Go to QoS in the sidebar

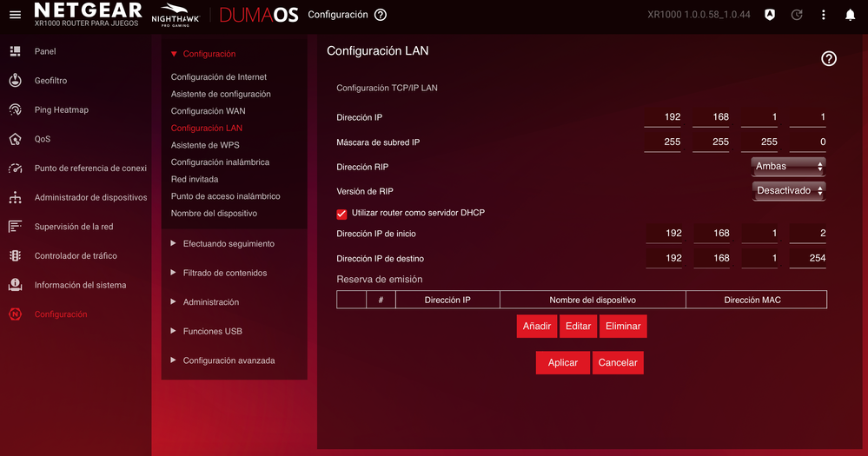pyautogui.click(x=43, y=139)
